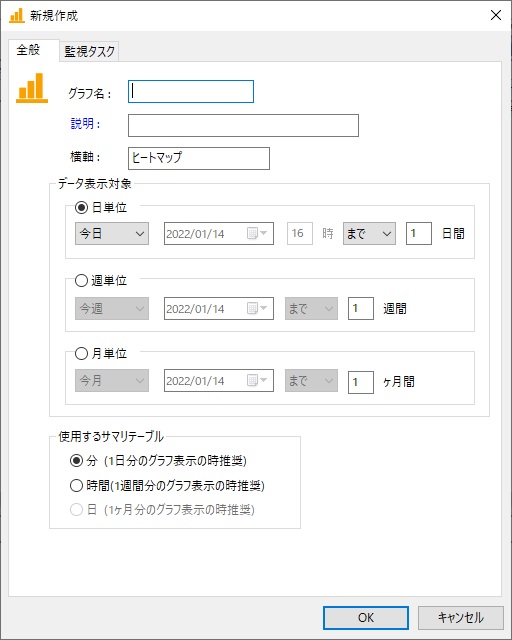Click the 日間 count field
512x640 pixels.
tap(419, 233)
